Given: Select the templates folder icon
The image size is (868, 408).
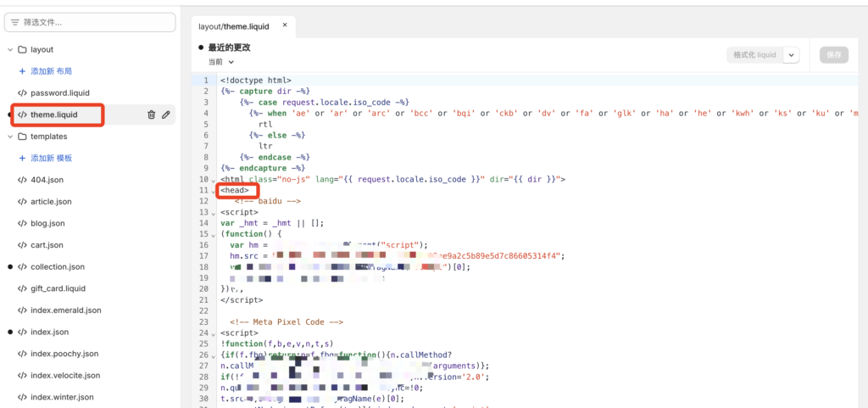Looking at the screenshot, I should click(22, 137).
